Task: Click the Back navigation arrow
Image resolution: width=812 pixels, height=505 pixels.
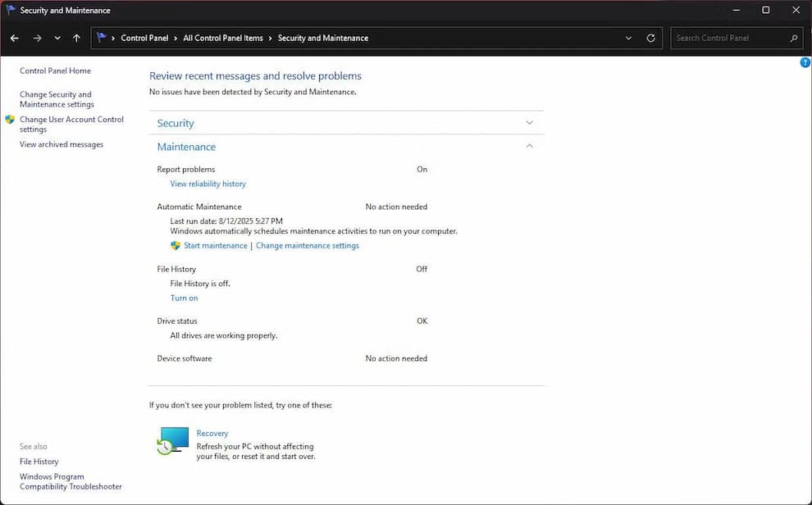Action: 15,39
